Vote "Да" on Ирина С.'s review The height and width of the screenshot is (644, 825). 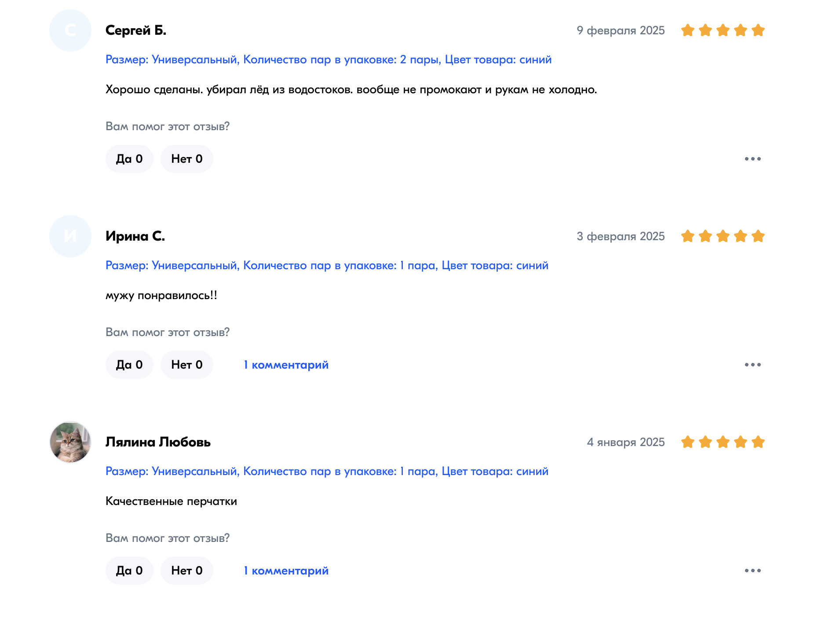pyautogui.click(x=129, y=365)
